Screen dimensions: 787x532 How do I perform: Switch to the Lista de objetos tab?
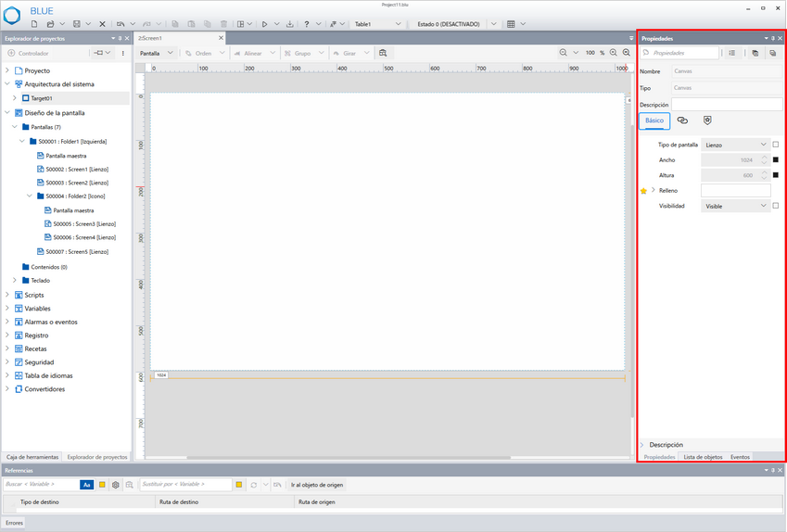pyautogui.click(x=703, y=457)
